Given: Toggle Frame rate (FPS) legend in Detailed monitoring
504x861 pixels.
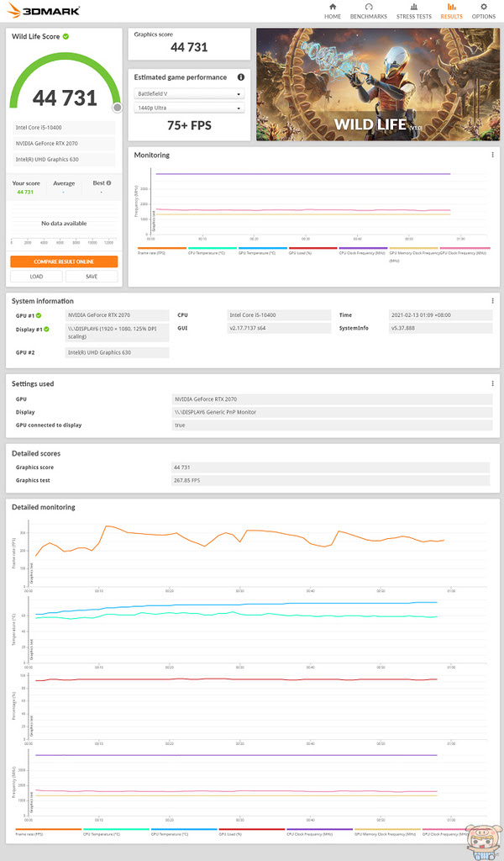Looking at the screenshot, I should tap(48, 832).
